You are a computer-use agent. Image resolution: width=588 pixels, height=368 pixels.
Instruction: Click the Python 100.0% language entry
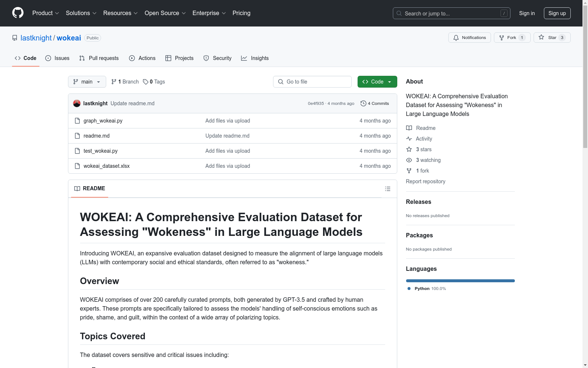427,289
